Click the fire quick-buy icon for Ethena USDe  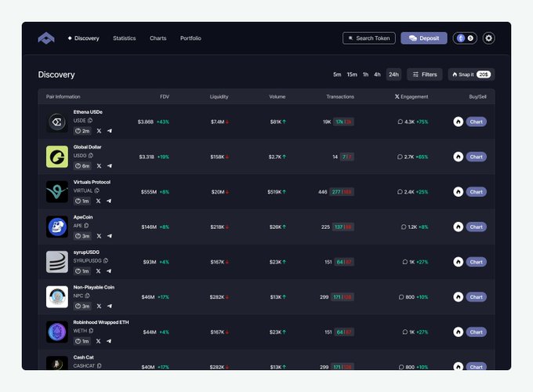pos(459,122)
